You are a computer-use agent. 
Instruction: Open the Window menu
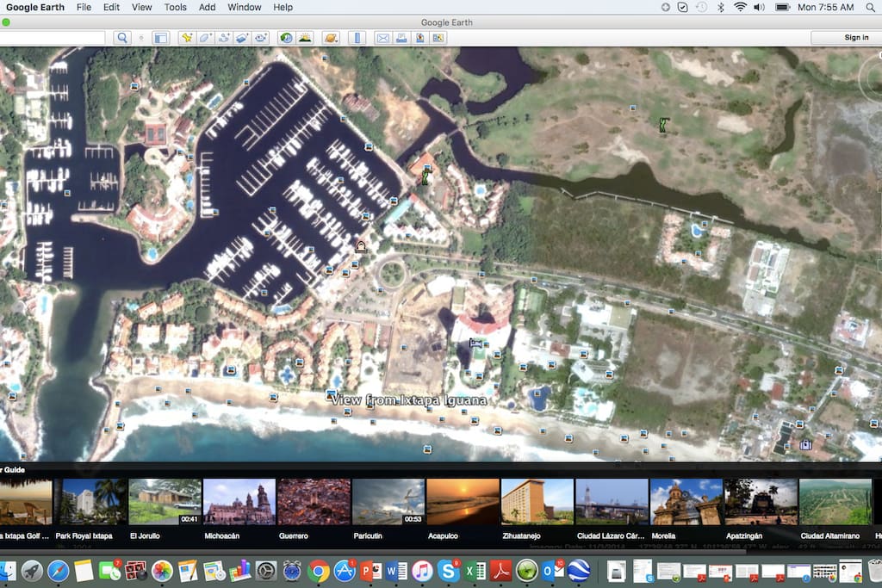244,7
